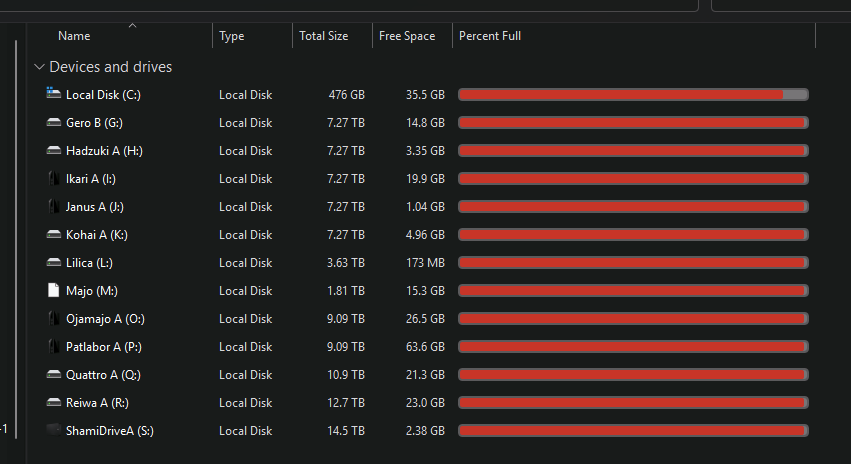
Task: Click the Lilica (L:) drive icon
Action: click(53, 263)
